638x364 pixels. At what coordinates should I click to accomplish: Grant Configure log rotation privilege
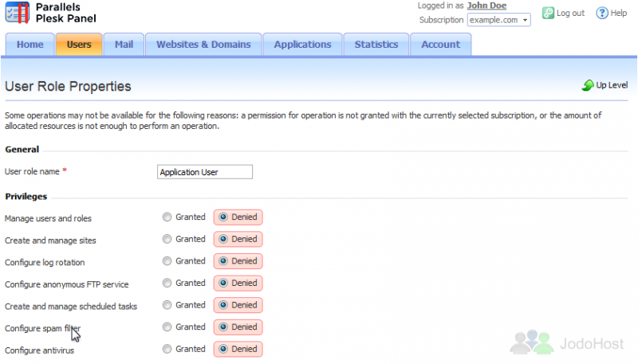167,260
